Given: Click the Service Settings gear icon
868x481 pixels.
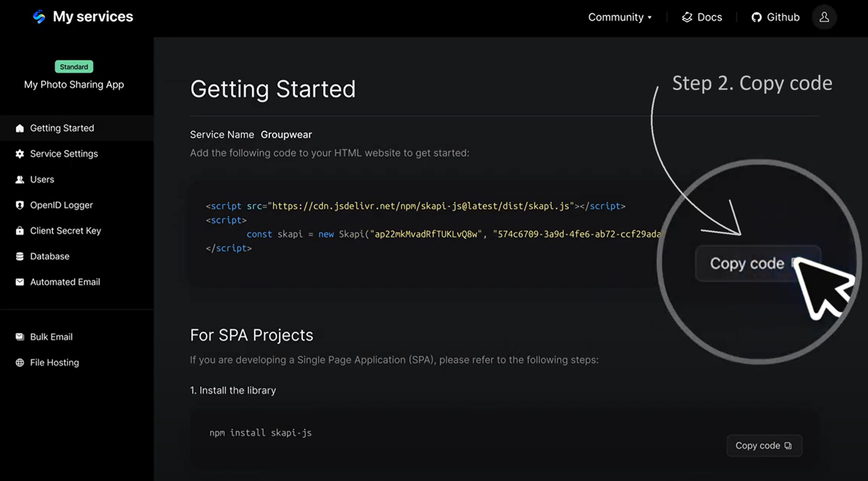Looking at the screenshot, I should [20, 154].
